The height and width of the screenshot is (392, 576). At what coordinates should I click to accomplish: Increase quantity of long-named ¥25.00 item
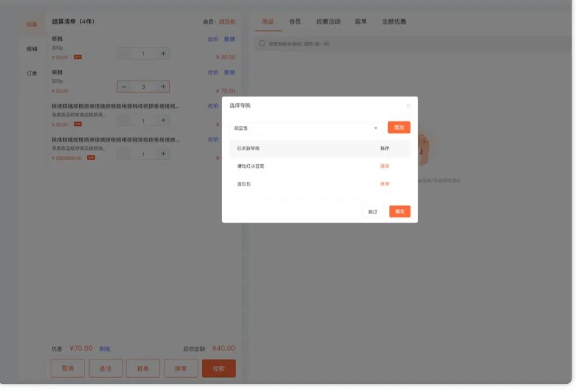[x=163, y=121]
